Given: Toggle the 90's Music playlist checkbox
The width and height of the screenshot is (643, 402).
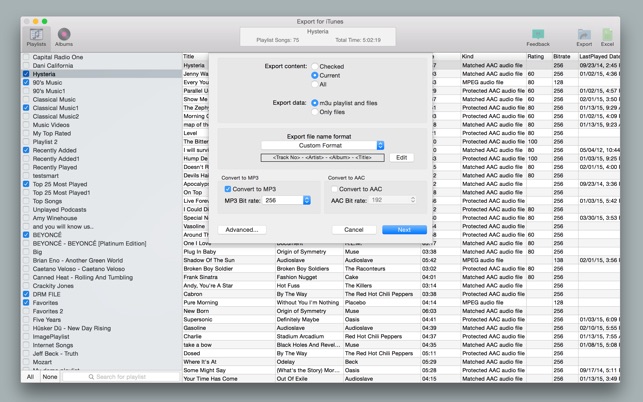Looking at the screenshot, I should click(x=27, y=83).
